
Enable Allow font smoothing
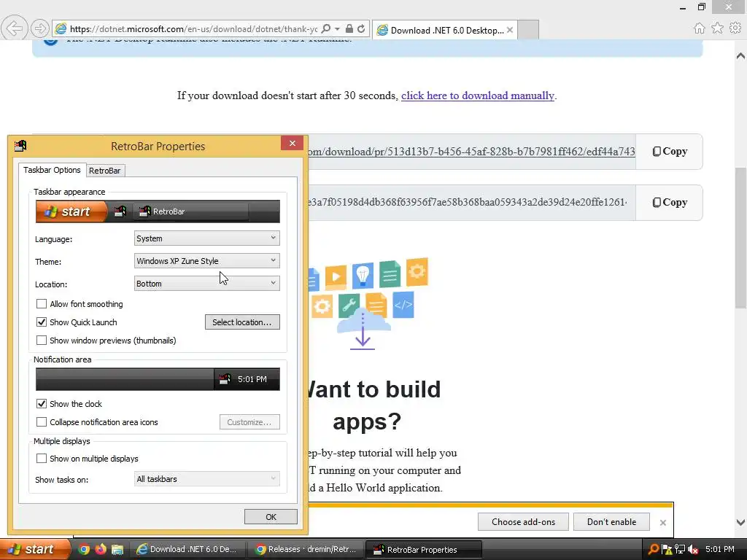coord(42,304)
